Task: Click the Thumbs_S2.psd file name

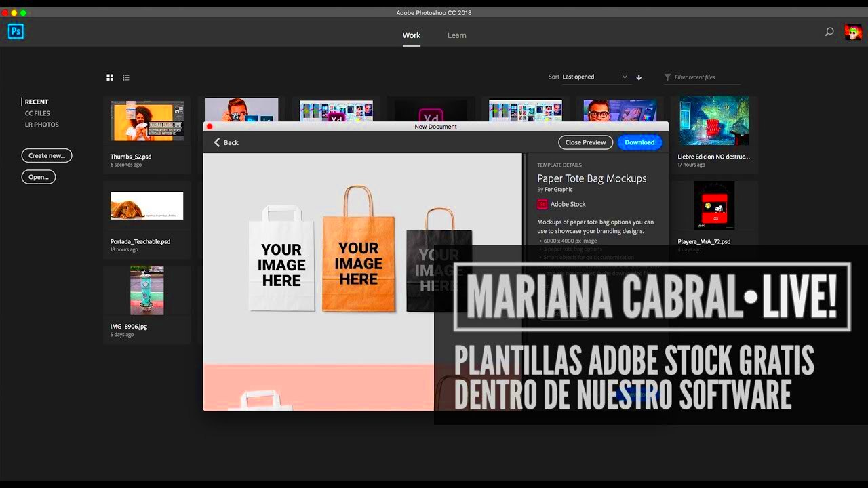Action: coord(131,157)
